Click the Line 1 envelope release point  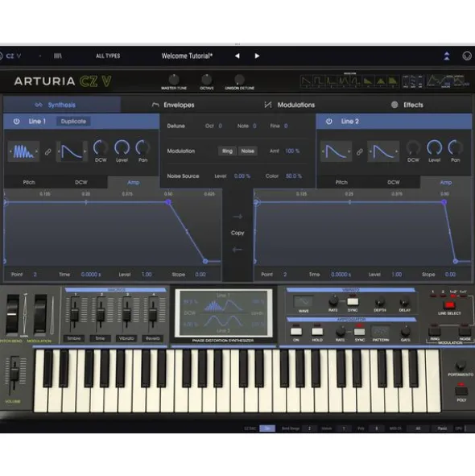tap(205, 261)
